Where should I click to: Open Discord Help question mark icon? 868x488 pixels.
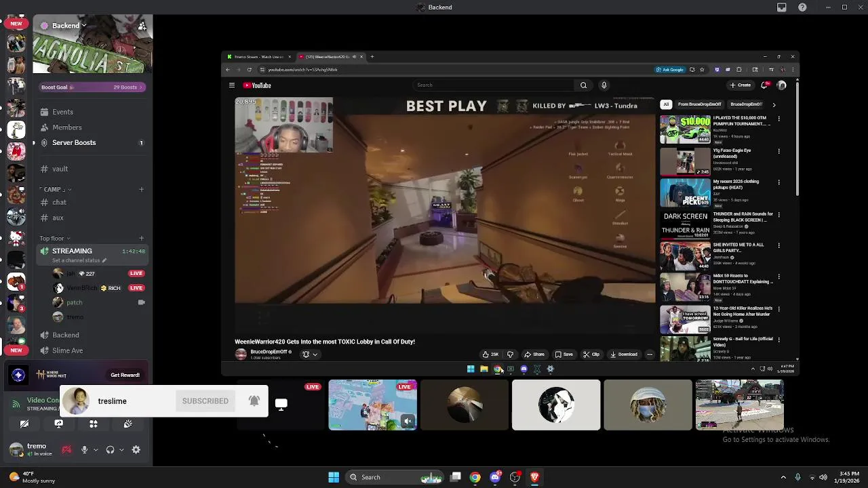[802, 7]
